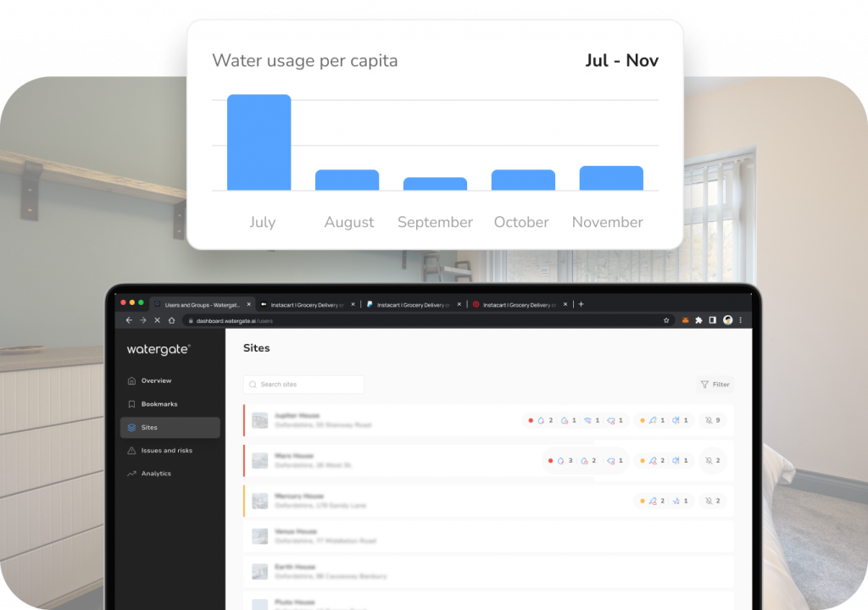Click the browser back arrow
868x610 pixels.
[x=129, y=321]
